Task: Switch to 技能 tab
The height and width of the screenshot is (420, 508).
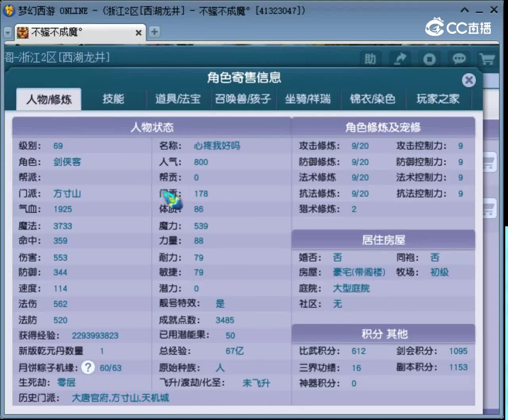Action: (x=114, y=99)
